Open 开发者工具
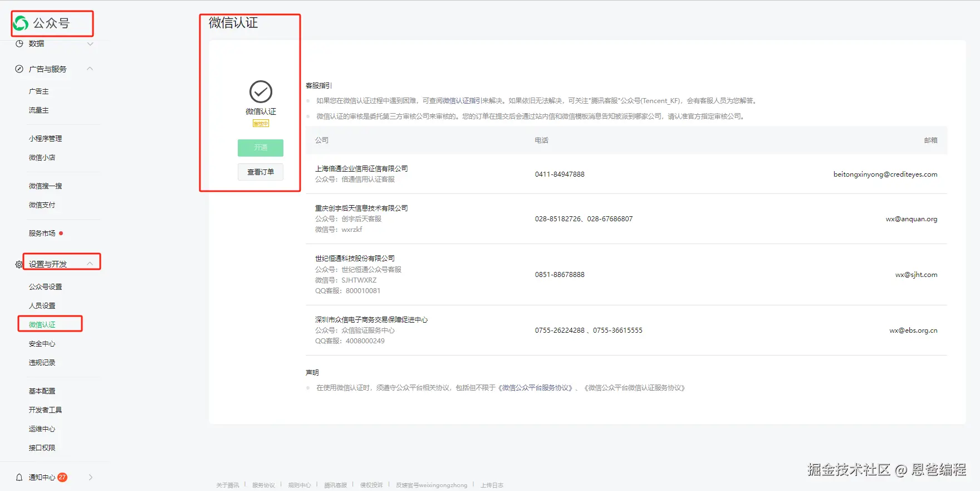Image resolution: width=980 pixels, height=491 pixels. [x=46, y=410]
